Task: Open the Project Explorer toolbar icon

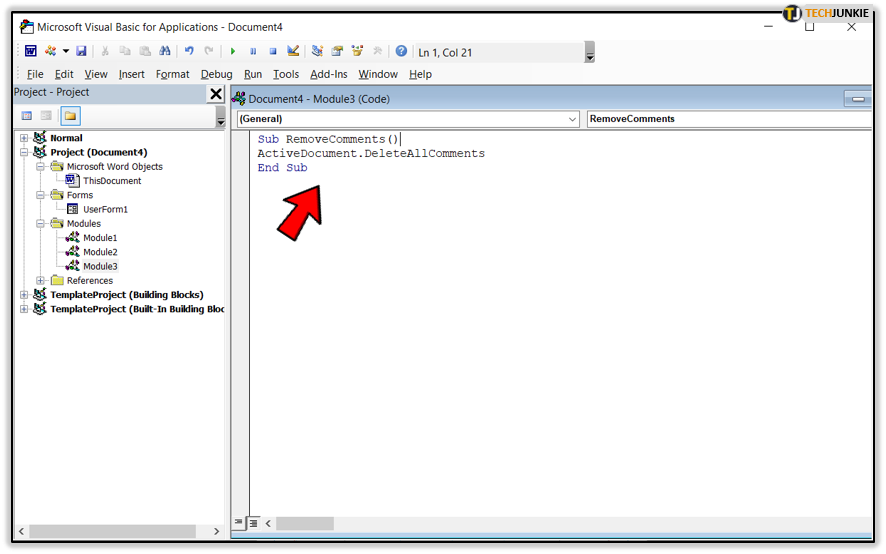Action: tap(317, 51)
